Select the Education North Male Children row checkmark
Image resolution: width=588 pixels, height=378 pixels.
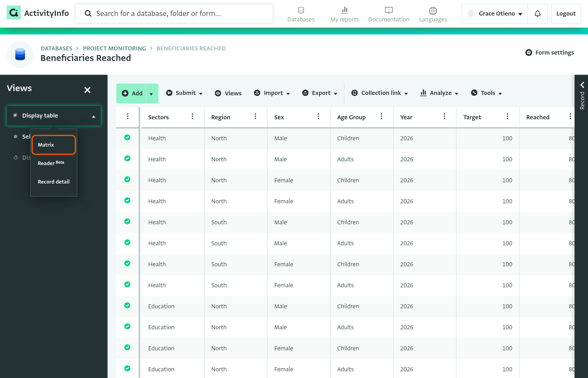pos(127,305)
